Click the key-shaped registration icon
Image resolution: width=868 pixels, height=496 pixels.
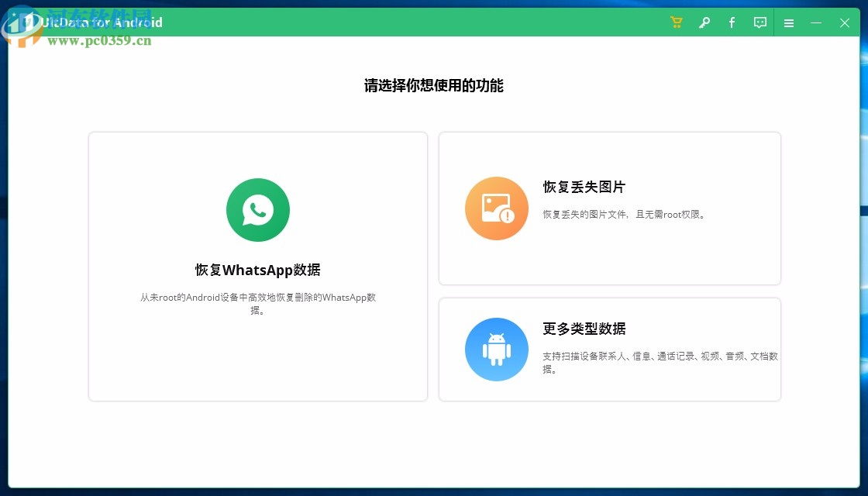704,22
